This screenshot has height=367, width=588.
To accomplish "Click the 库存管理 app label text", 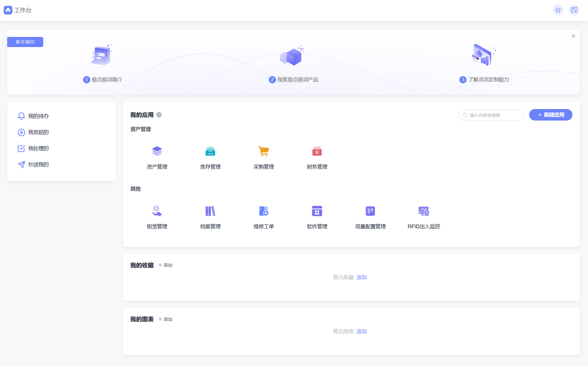I will coord(210,167).
